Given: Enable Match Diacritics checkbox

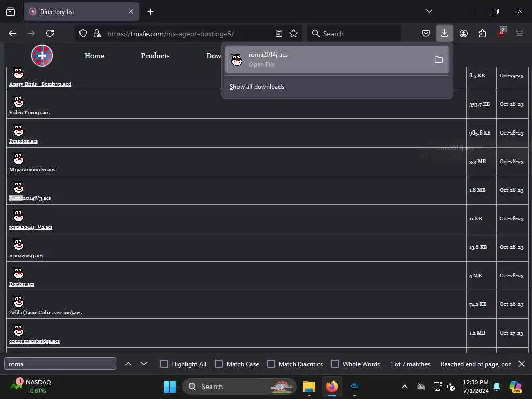Looking at the screenshot, I should click(271, 364).
